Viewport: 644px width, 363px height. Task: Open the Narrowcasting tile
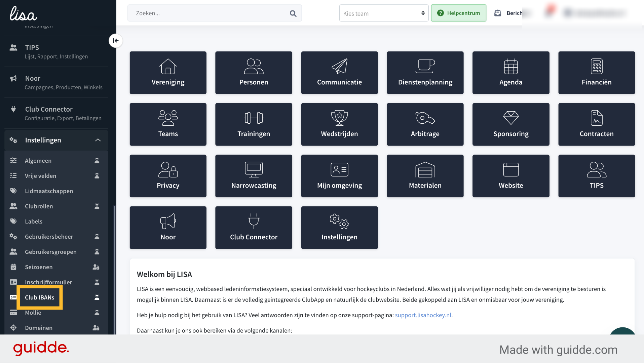pyautogui.click(x=254, y=176)
